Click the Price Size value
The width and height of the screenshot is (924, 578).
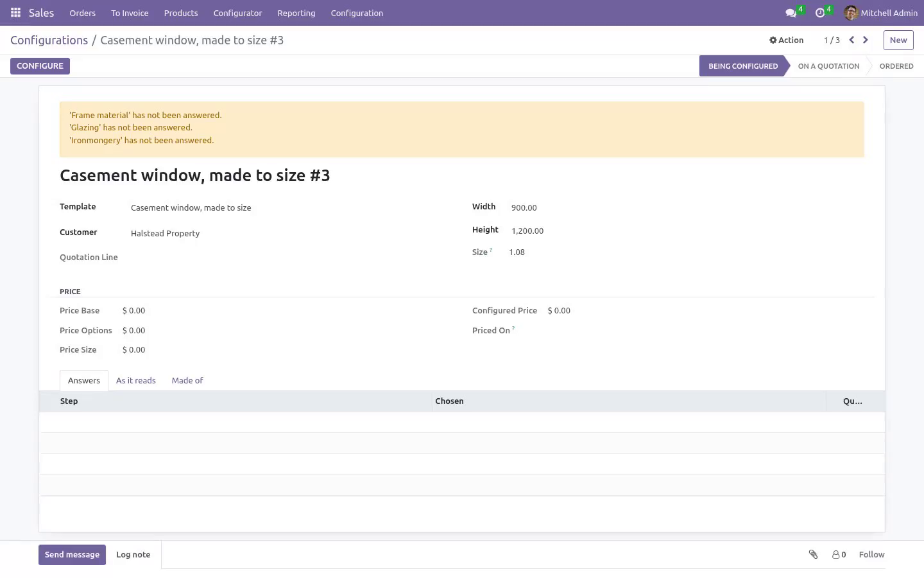133,349
